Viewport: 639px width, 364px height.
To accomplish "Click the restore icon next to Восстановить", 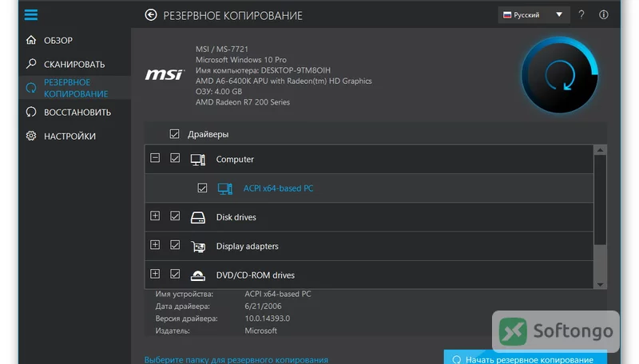I will (31, 112).
